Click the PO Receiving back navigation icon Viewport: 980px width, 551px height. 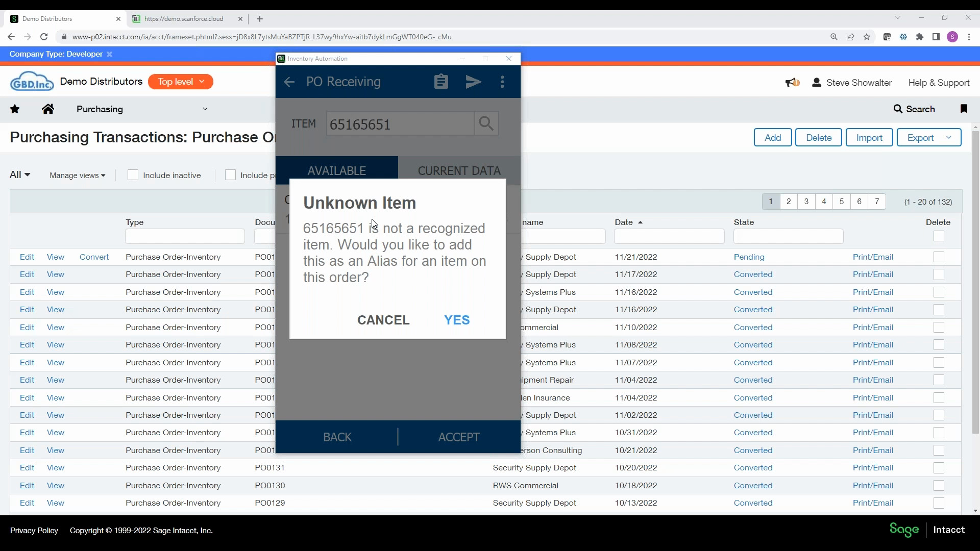tap(290, 82)
